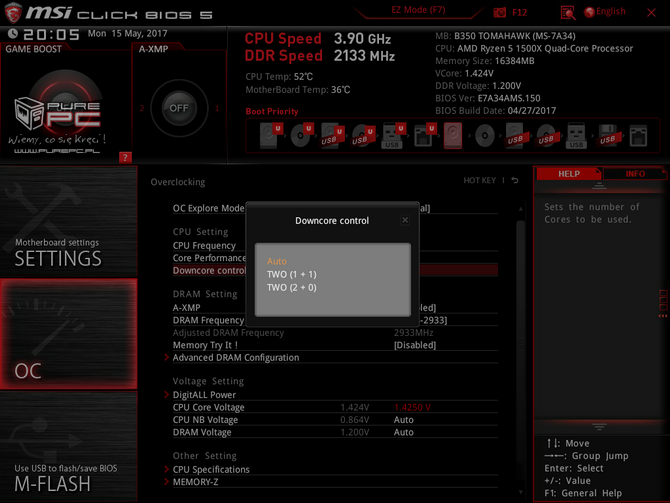Open Memory Try It [Disabled] value
This screenshot has width=670, height=503.
(x=414, y=345)
